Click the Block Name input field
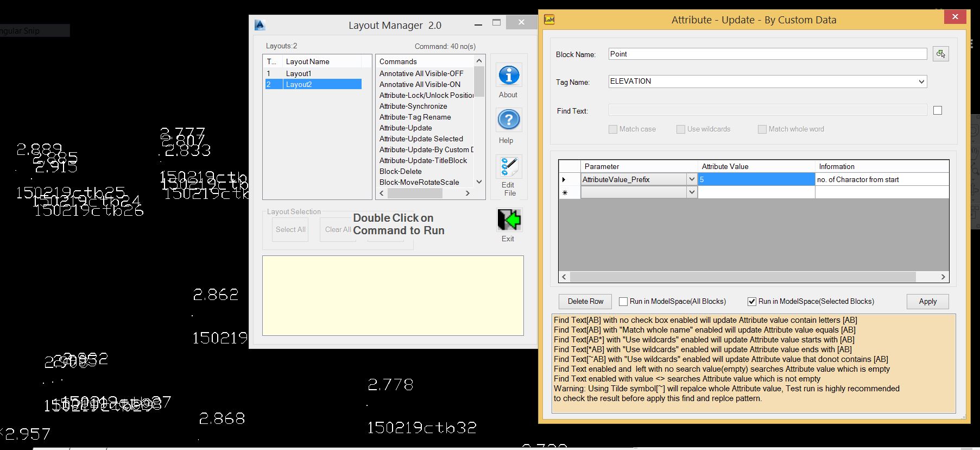The image size is (980, 450). coord(768,54)
